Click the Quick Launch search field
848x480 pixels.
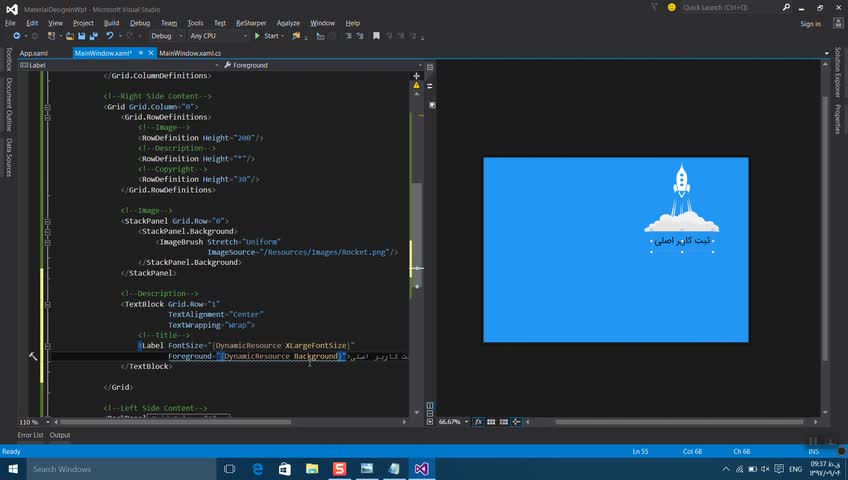click(x=730, y=8)
